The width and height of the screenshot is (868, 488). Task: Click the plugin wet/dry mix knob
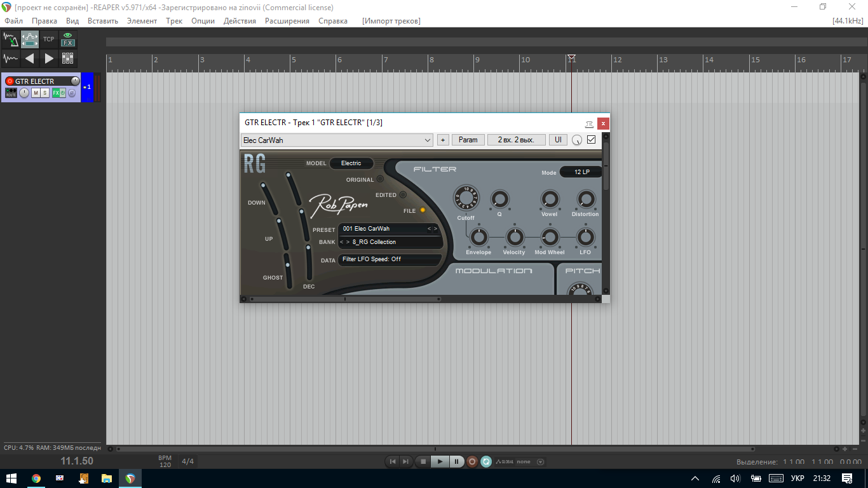(576, 140)
